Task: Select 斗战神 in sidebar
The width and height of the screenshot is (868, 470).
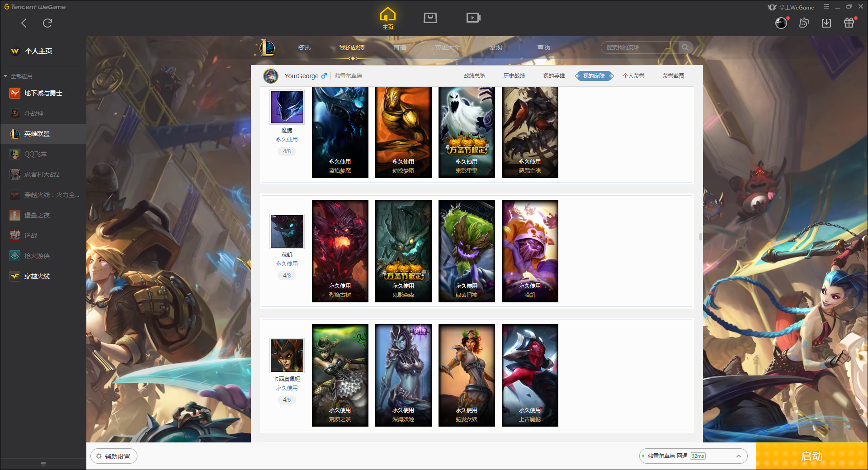Action: click(x=43, y=113)
